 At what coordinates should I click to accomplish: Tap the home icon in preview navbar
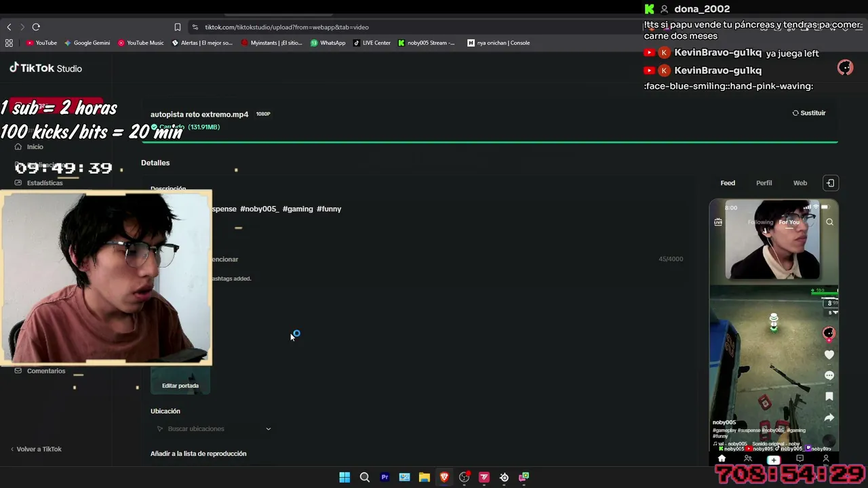722,460
